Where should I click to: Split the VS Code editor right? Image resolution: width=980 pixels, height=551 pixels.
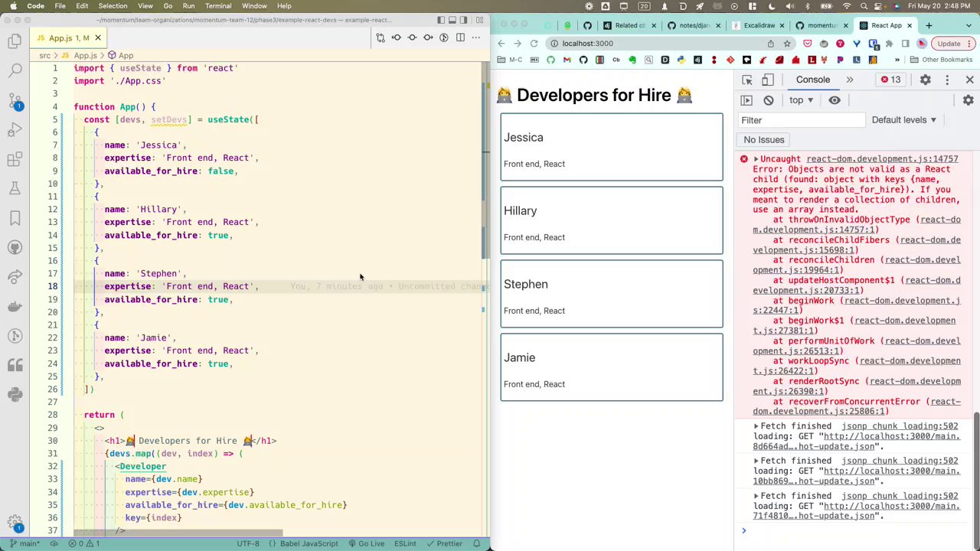click(460, 37)
